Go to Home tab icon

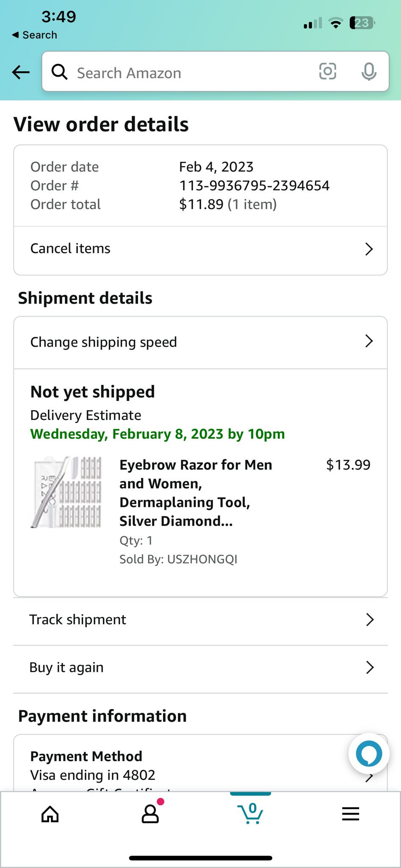click(x=50, y=814)
